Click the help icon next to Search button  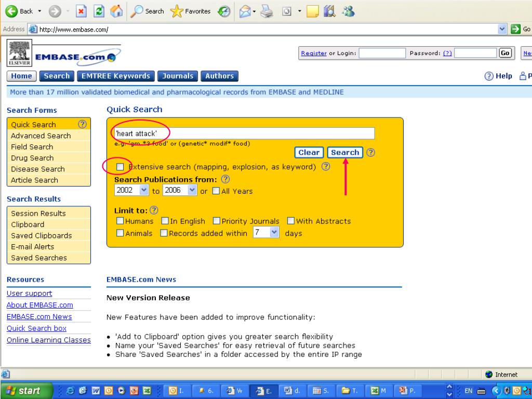coord(371,152)
